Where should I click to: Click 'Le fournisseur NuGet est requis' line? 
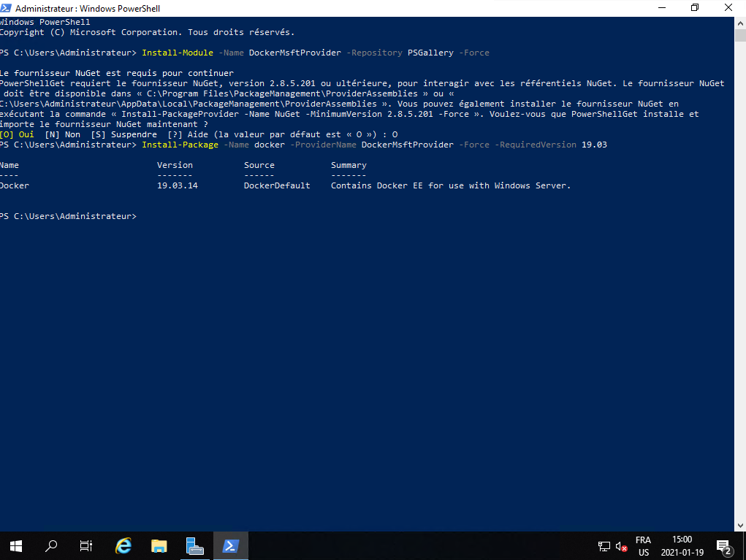tap(117, 73)
